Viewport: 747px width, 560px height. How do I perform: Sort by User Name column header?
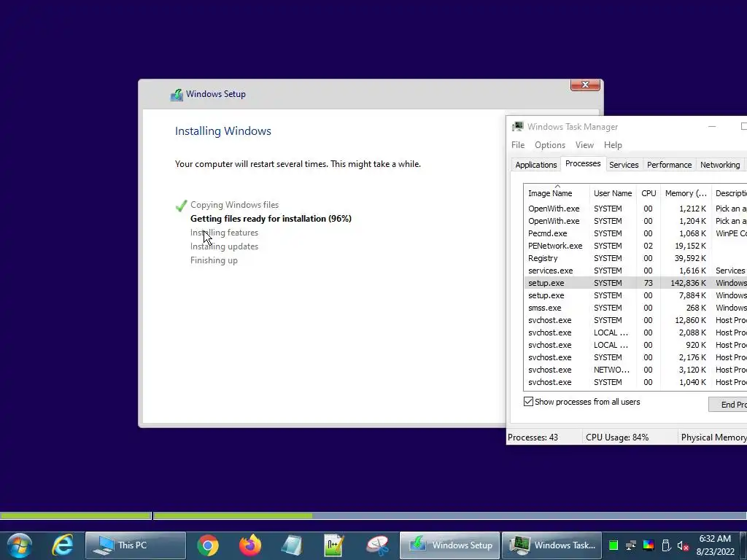613,192
